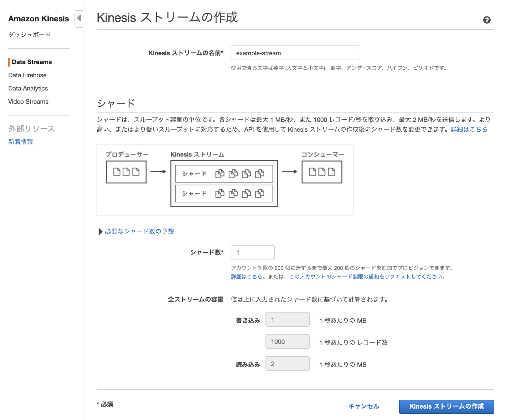Screen dimensions: 506x420
Task: Open the 詳細はこちら link in the shard description
Action: pyautogui.click(x=469, y=129)
